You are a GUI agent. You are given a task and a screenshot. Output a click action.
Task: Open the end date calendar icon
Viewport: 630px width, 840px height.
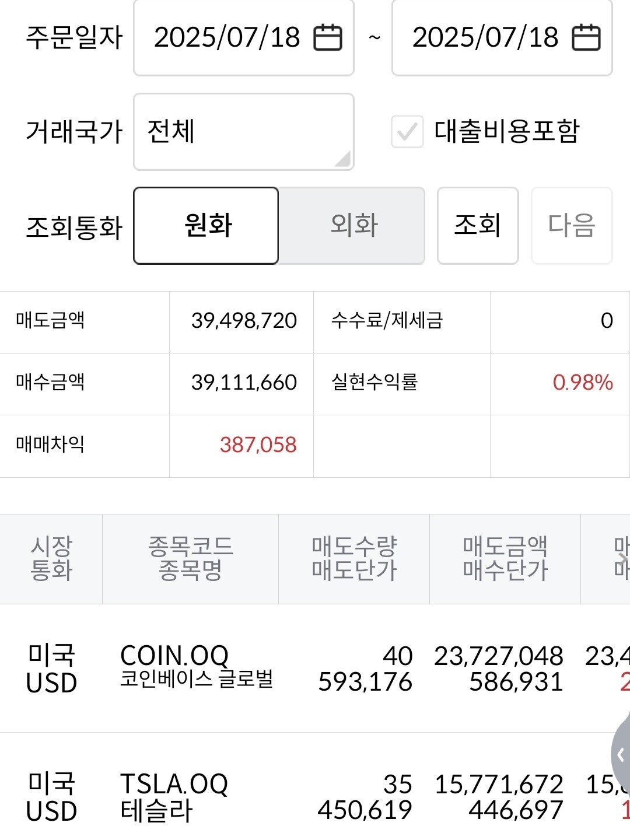point(586,38)
